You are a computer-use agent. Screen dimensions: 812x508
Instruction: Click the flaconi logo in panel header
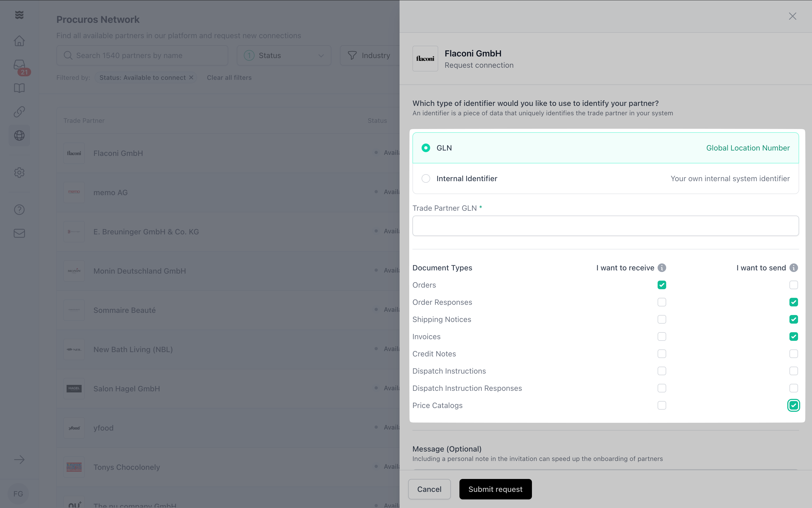pos(425,59)
